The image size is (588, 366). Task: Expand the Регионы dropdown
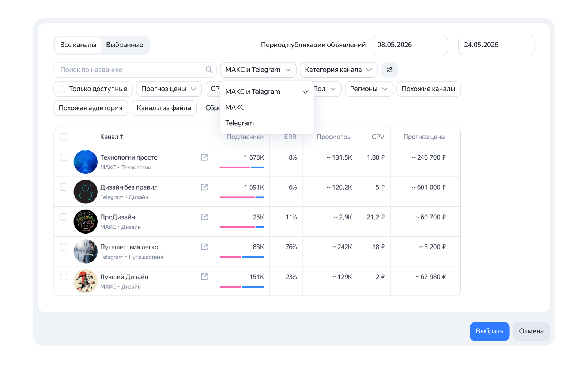369,89
